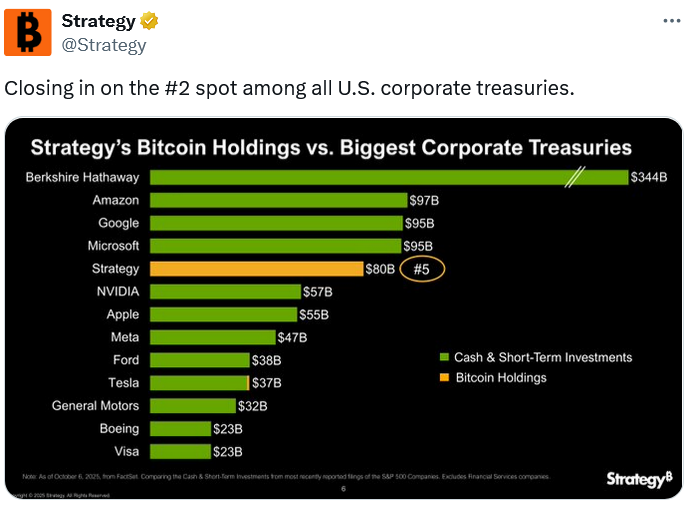Click the axis break mark on Berkshire bar
The width and height of the screenshot is (690, 507).
574,177
